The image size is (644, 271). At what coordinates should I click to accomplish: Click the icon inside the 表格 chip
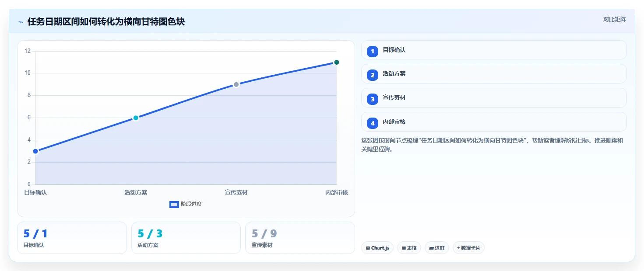404,248
